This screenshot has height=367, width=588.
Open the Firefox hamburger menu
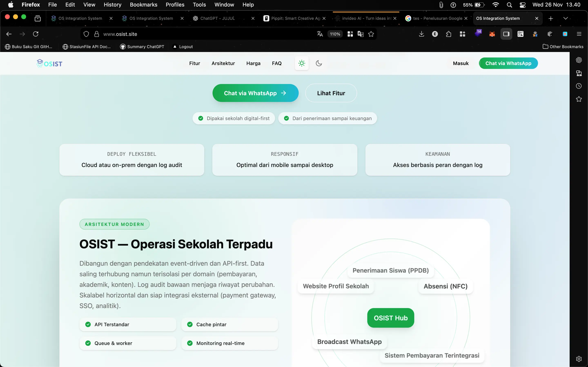click(x=579, y=34)
